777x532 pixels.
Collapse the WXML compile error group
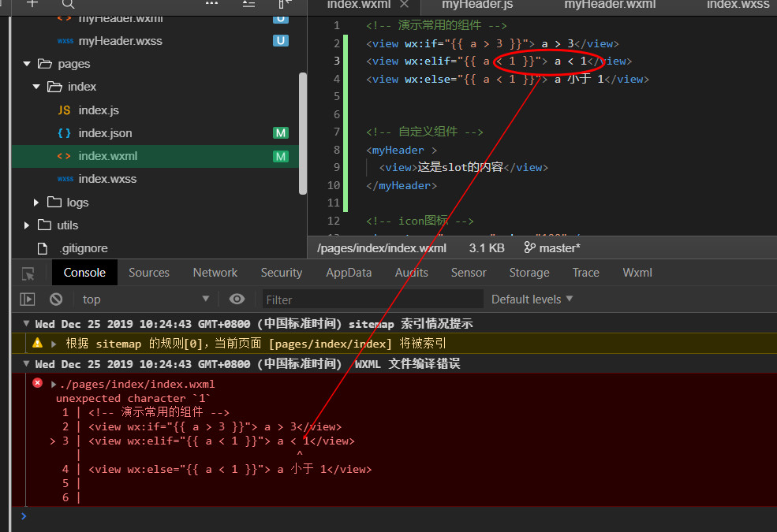[26, 364]
